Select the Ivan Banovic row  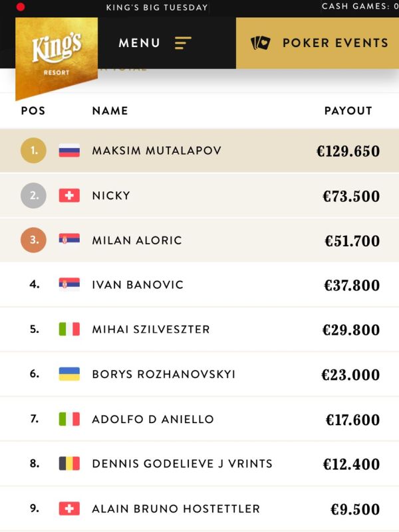(x=199, y=285)
